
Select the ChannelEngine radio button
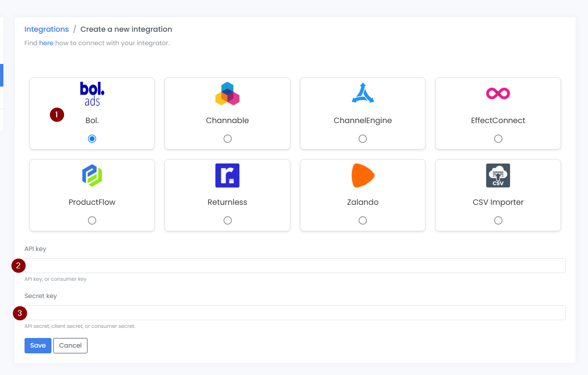(x=363, y=138)
